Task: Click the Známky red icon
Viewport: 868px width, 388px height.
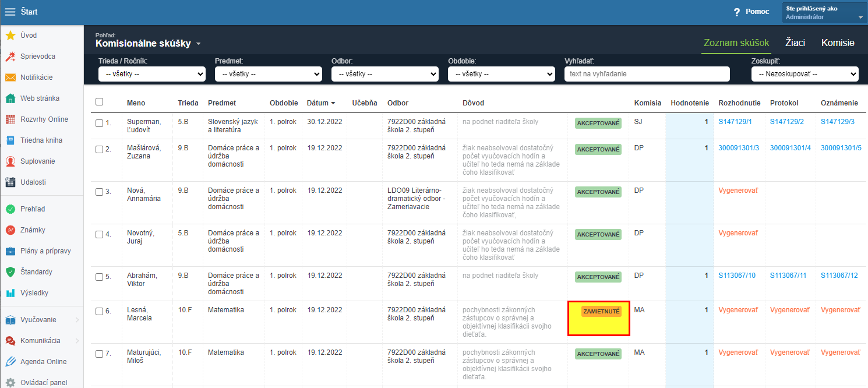Action: [10, 230]
